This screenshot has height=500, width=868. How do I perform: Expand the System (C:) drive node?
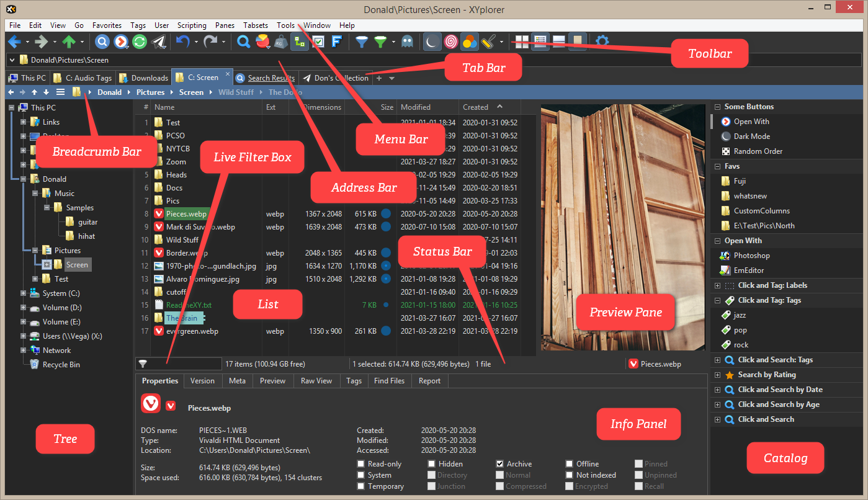23,293
